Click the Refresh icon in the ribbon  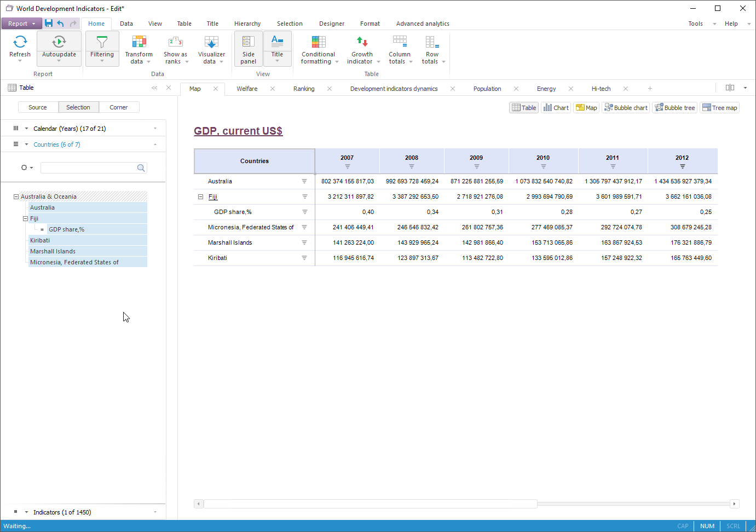tap(20, 43)
